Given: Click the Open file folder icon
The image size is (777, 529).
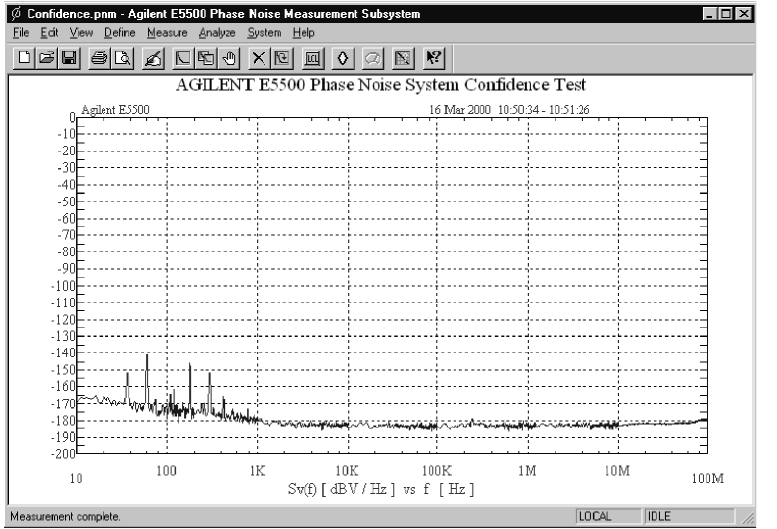Looking at the screenshot, I should [x=47, y=58].
